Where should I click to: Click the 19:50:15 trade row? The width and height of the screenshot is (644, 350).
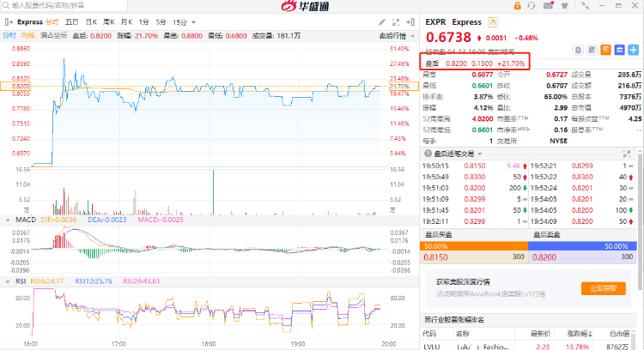coord(475,166)
